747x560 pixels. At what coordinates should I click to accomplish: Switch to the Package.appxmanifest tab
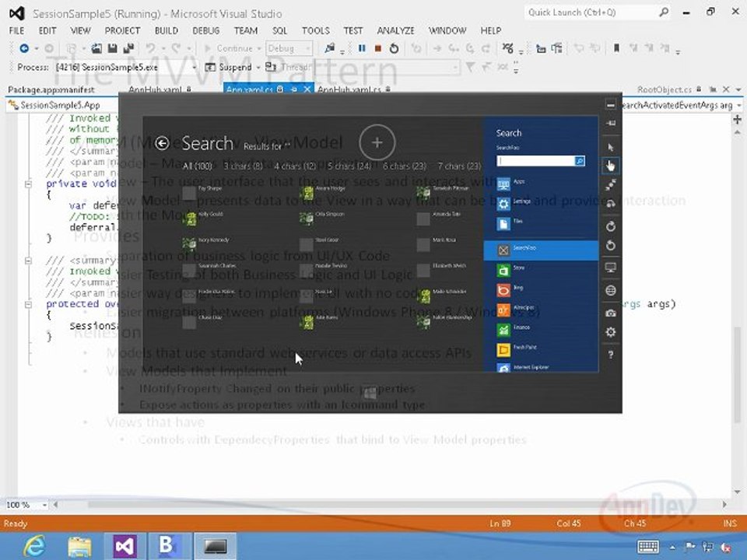[x=51, y=89]
